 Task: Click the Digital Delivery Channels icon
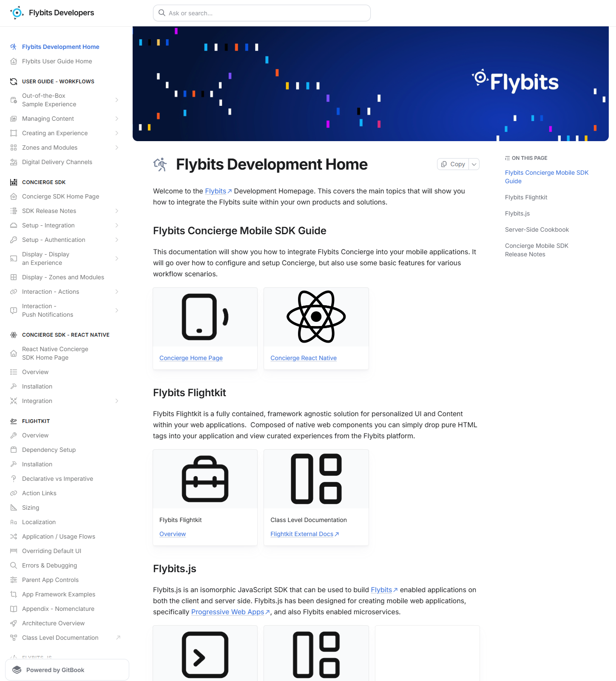tap(14, 162)
